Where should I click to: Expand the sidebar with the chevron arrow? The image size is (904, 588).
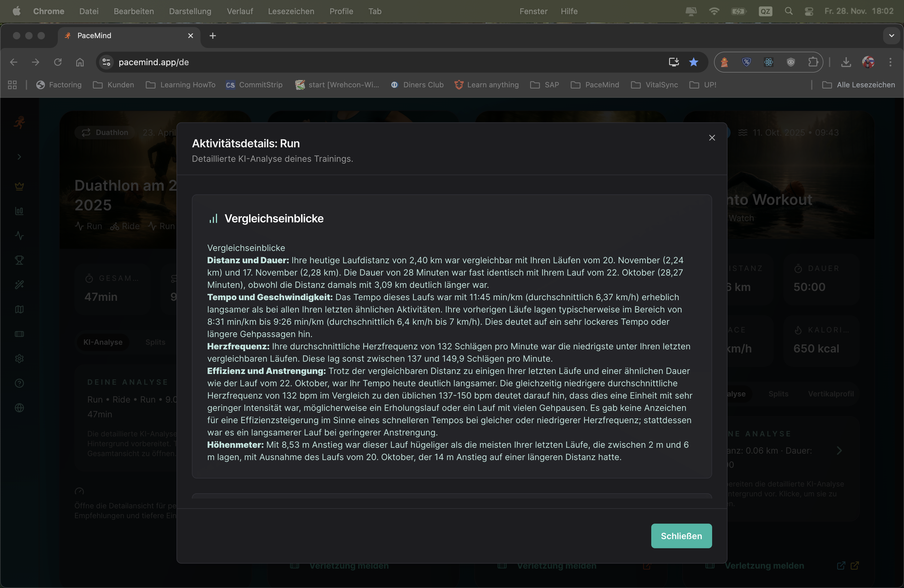(x=19, y=157)
